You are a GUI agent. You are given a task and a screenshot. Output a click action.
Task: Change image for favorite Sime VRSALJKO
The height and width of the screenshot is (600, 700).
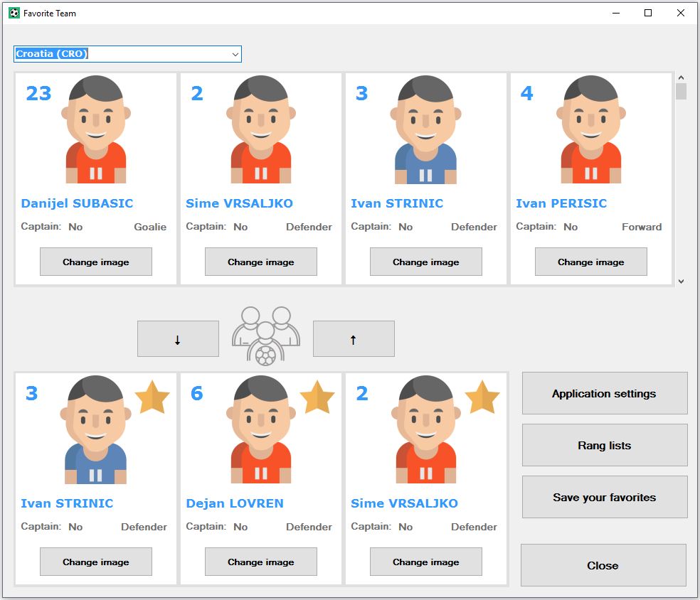coord(426,562)
